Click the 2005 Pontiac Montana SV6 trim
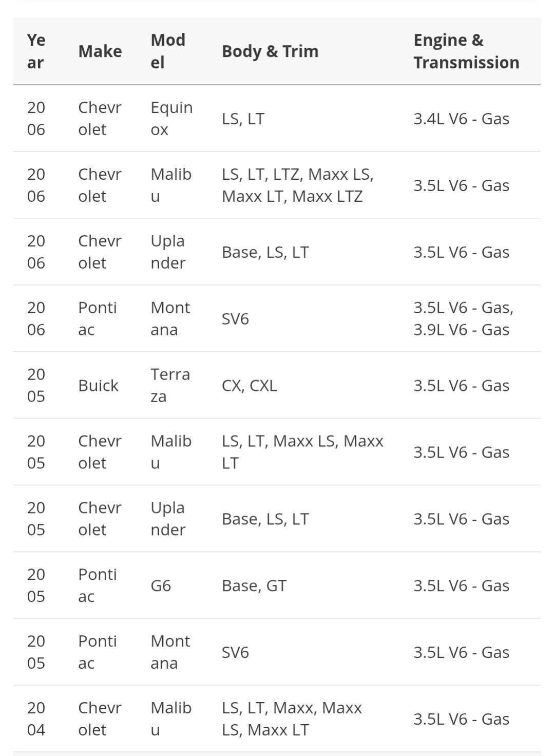554x756 pixels. coord(235,652)
